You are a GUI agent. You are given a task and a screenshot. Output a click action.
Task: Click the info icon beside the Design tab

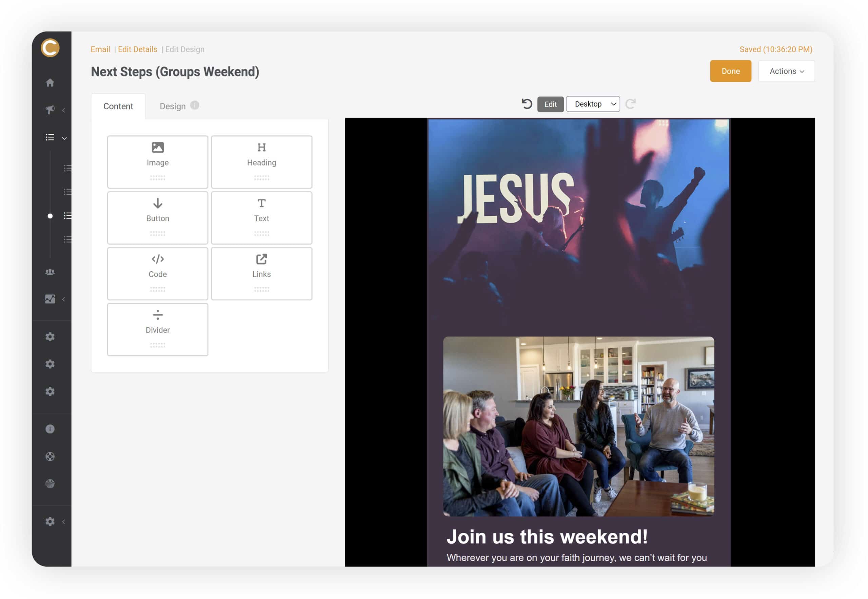(195, 105)
